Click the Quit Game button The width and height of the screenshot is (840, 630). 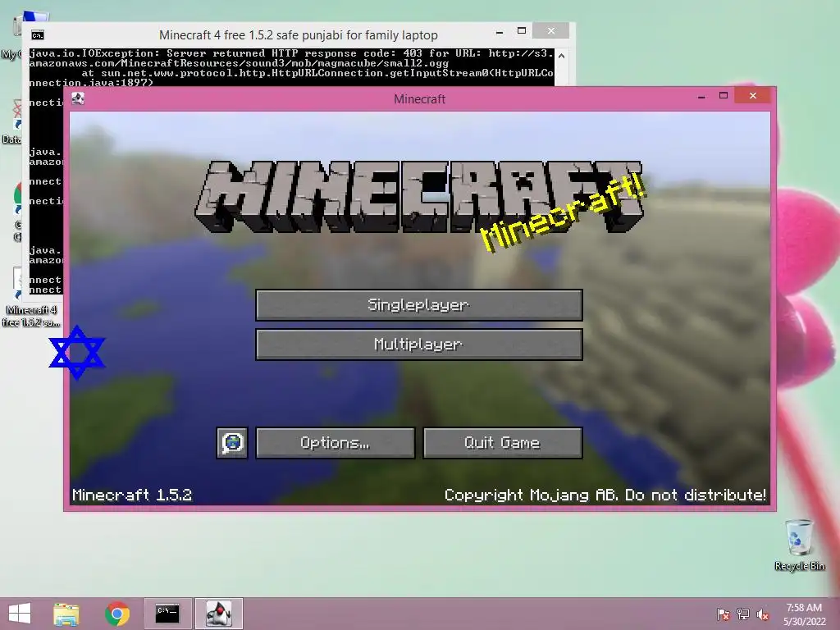pyautogui.click(x=503, y=443)
